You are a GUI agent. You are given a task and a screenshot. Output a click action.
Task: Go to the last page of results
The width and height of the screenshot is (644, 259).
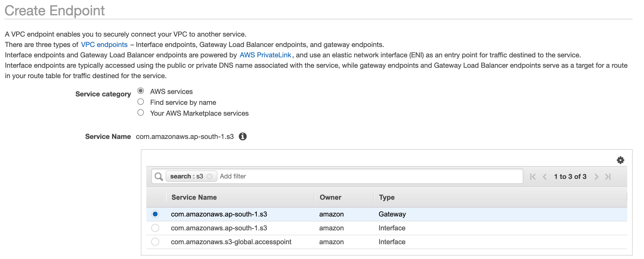pos(608,177)
